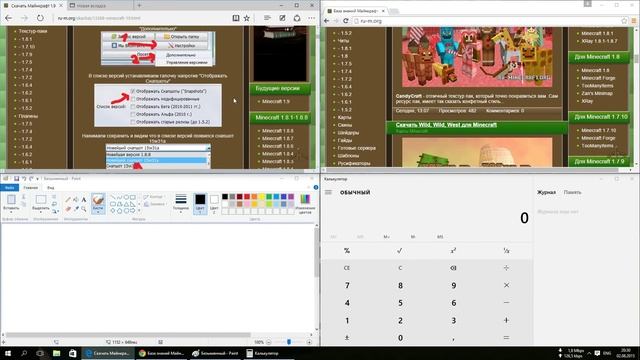Image resolution: width=640 pixels, height=360 pixels.
Task: Switch to the Память tab in Calculator
Action: 572,192
